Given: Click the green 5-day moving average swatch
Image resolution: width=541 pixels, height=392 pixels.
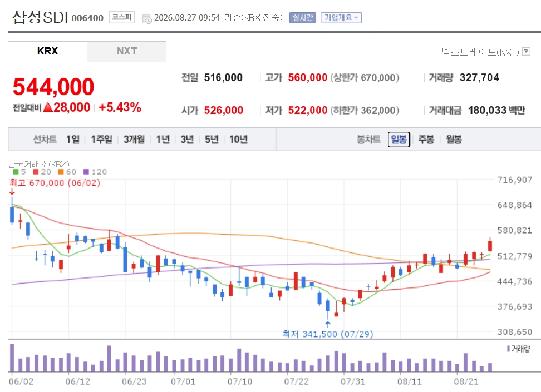Looking at the screenshot, I should [16, 172].
